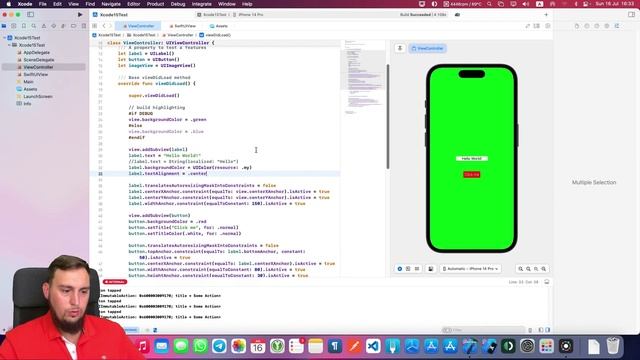
Task: Add an editor on the right
Action: [x=548, y=26]
